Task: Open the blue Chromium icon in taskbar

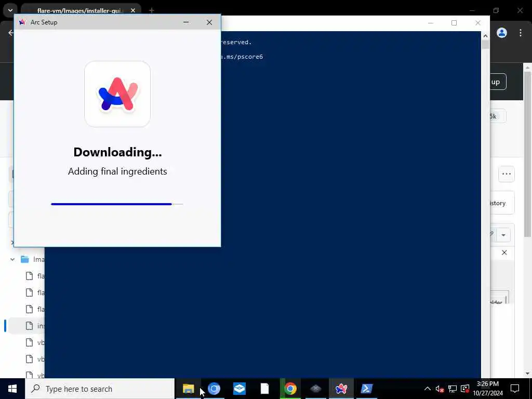Action: pyautogui.click(x=214, y=389)
